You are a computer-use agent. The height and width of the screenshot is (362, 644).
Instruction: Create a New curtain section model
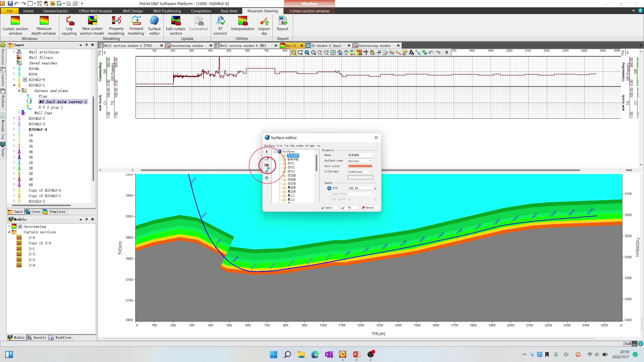(x=92, y=25)
